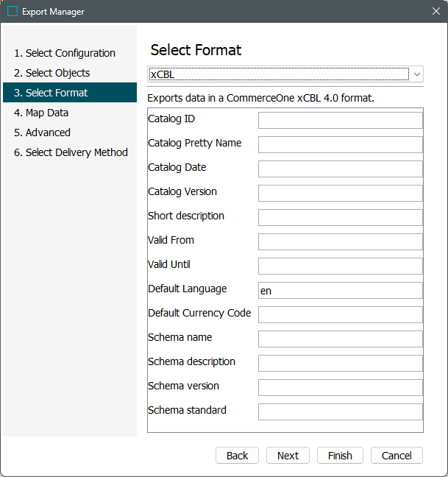The image size is (448, 477).
Task: Click the Schema name input field
Action: 340,339
